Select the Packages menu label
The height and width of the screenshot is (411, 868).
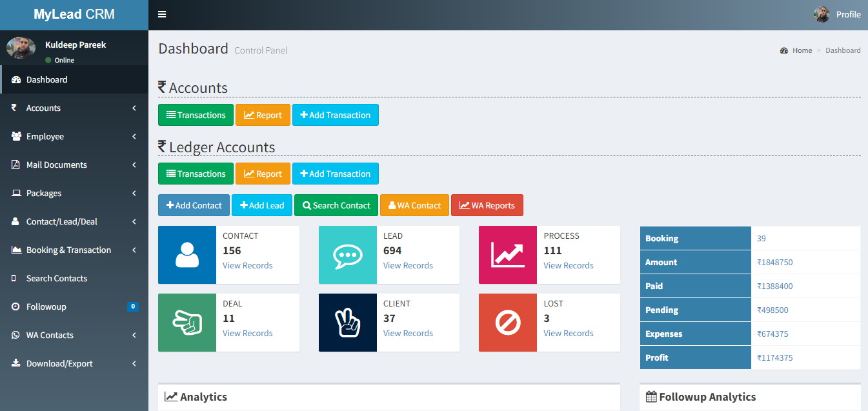pos(44,194)
